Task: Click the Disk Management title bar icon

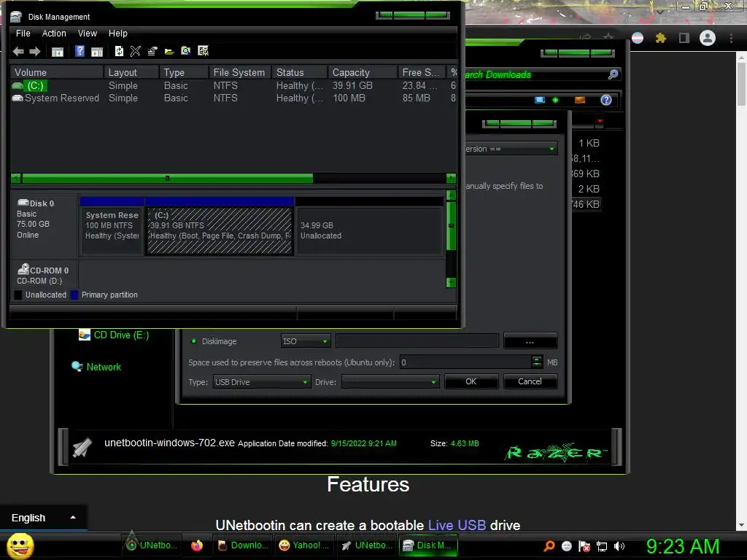Action: (x=16, y=17)
